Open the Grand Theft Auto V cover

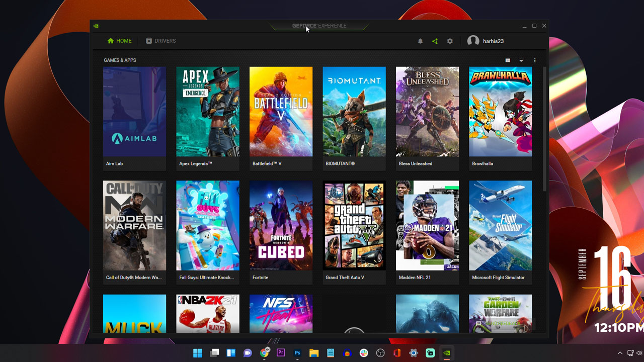[x=354, y=226]
